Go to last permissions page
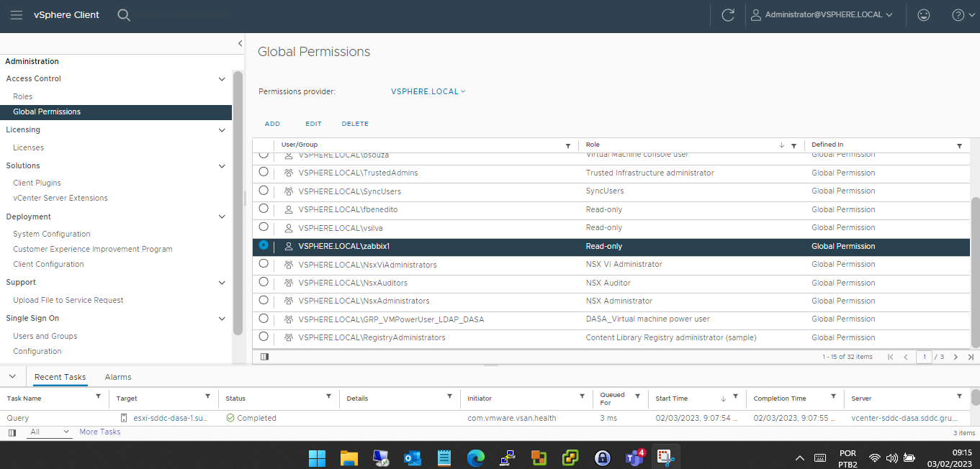This screenshot has width=980, height=469. click(970, 357)
